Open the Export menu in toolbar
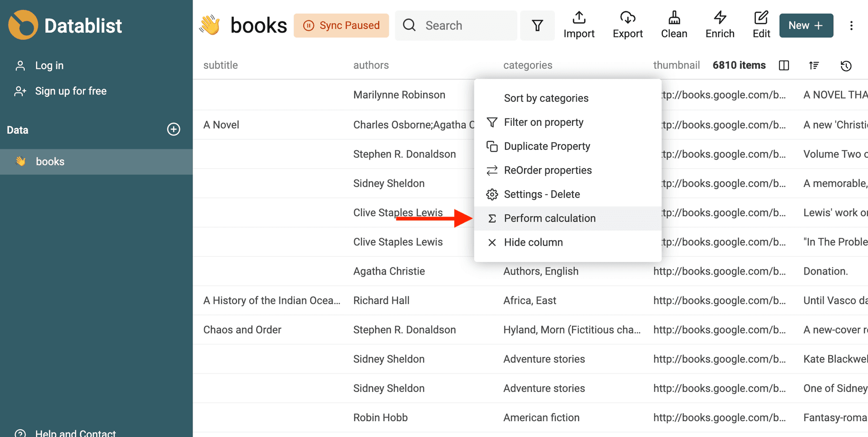The height and width of the screenshot is (437, 868). pos(627,25)
